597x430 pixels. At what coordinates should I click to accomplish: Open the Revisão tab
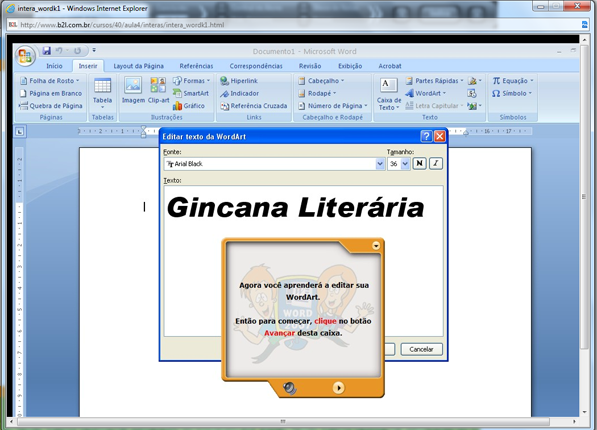coord(310,66)
